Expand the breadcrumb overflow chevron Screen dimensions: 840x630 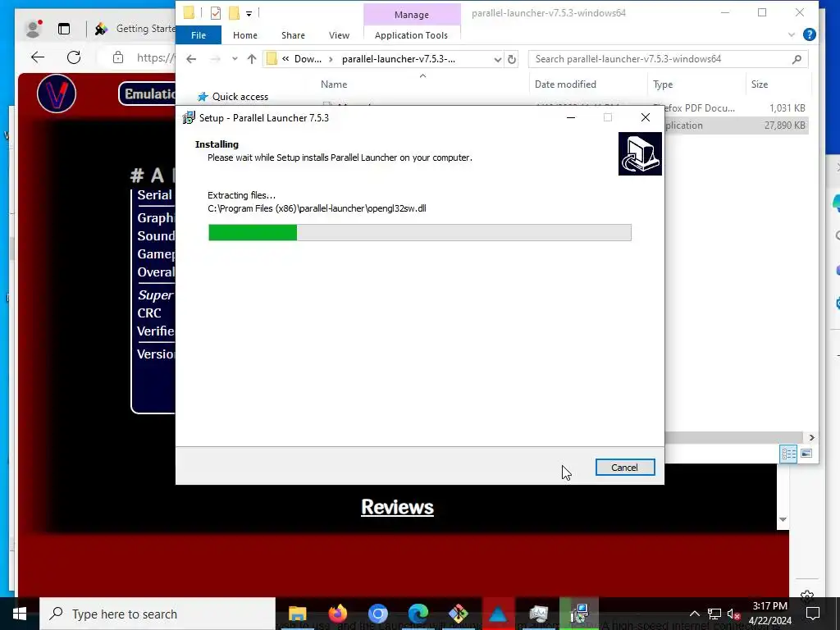(285, 59)
